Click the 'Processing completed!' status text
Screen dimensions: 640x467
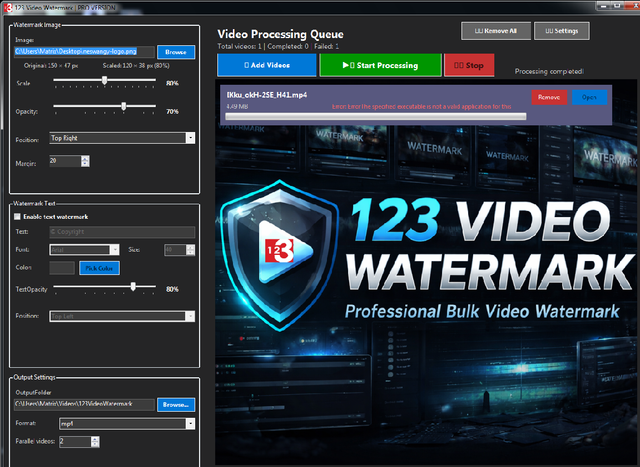pos(549,71)
